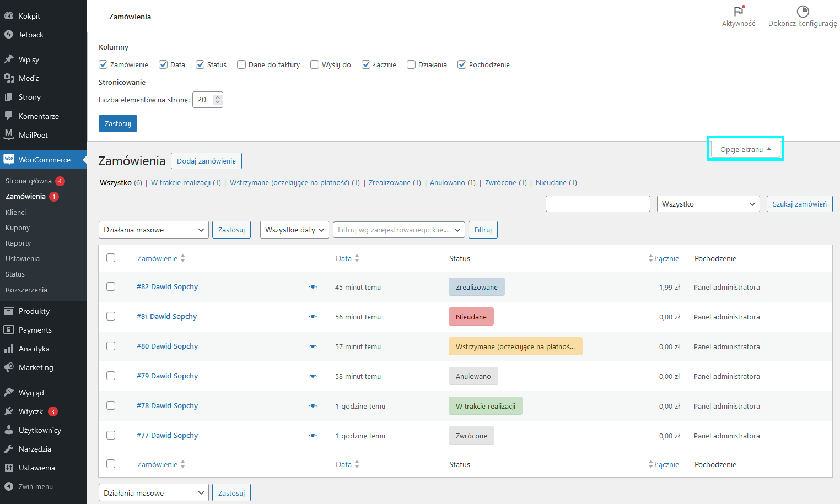The height and width of the screenshot is (504, 840).
Task: Expand the Wszystkie daty date filter
Action: pyautogui.click(x=294, y=230)
